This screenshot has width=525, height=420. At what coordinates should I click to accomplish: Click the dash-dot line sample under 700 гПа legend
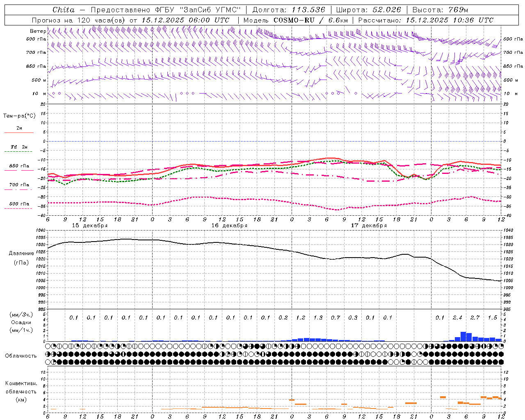(19, 189)
